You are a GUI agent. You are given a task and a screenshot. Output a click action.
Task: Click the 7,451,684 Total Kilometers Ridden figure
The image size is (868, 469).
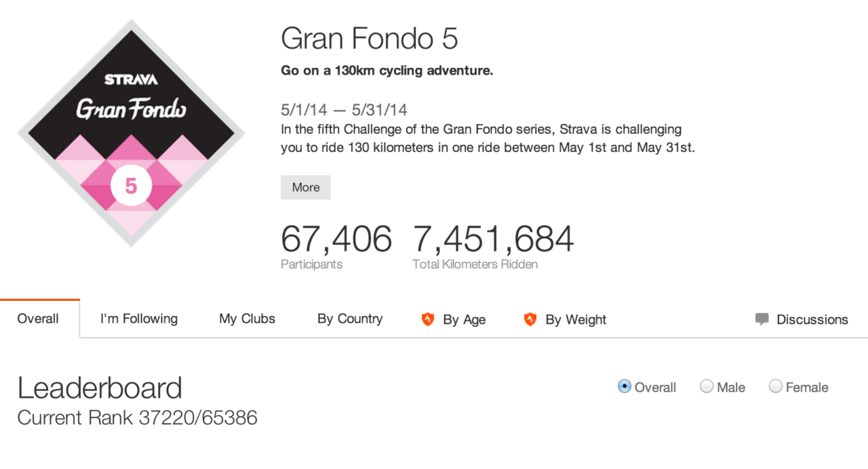pyautogui.click(x=493, y=239)
